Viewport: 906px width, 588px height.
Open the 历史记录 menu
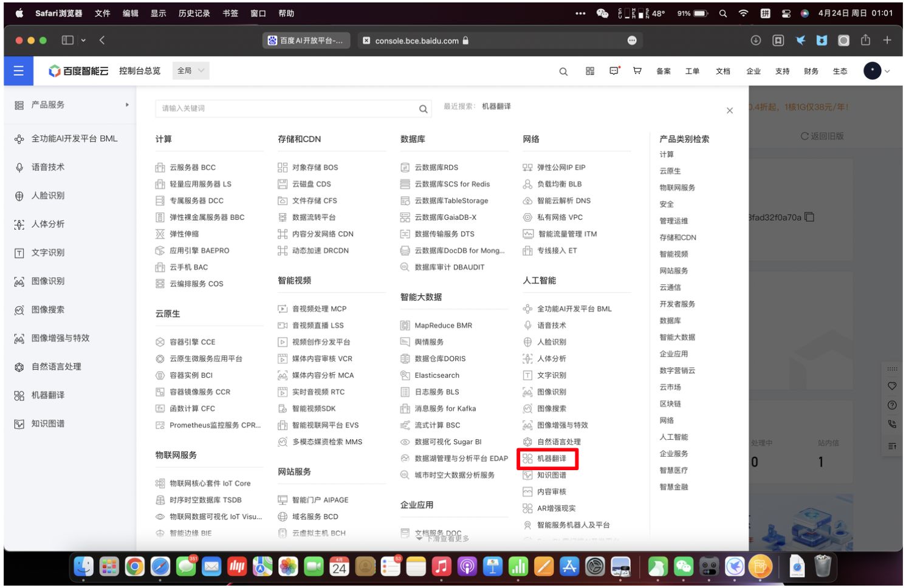pyautogui.click(x=194, y=13)
